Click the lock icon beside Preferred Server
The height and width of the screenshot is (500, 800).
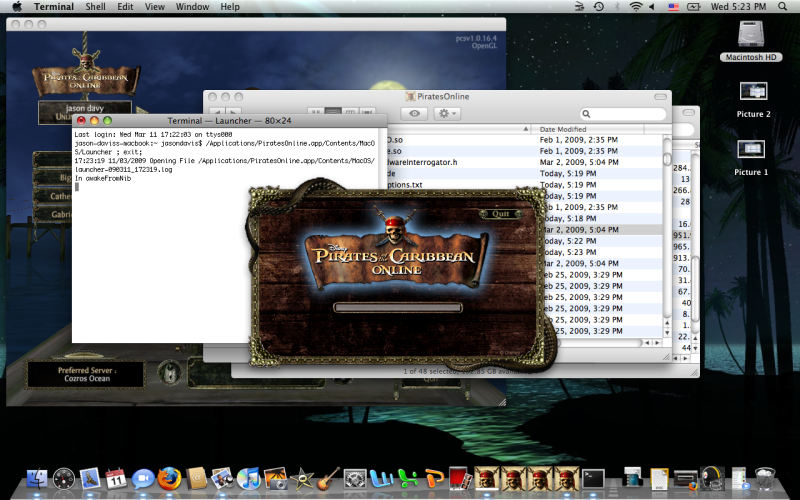(169, 373)
